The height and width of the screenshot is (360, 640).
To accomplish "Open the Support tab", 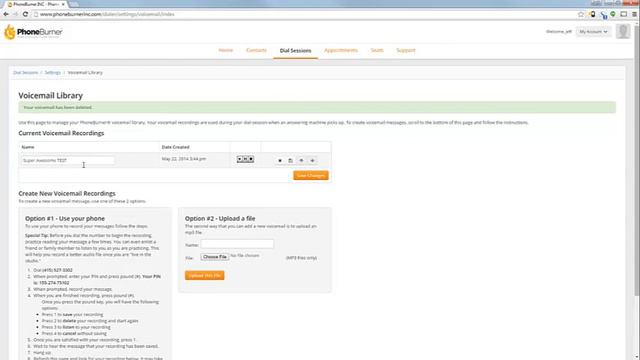I will click(406, 50).
